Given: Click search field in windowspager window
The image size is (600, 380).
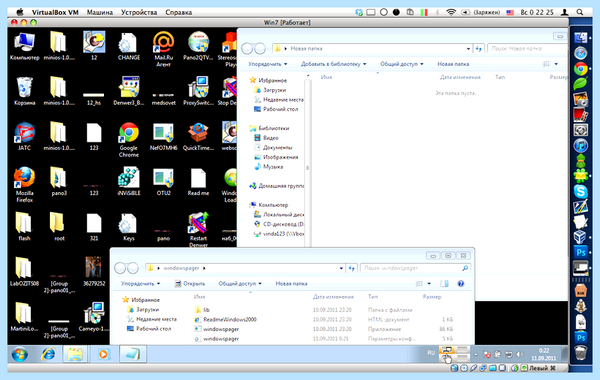Looking at the screenshot, I should pos(415,268).
